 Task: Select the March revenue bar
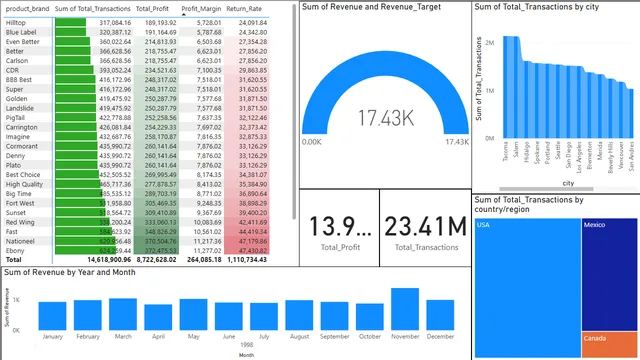pyautogui.click(x=123, y=314)
